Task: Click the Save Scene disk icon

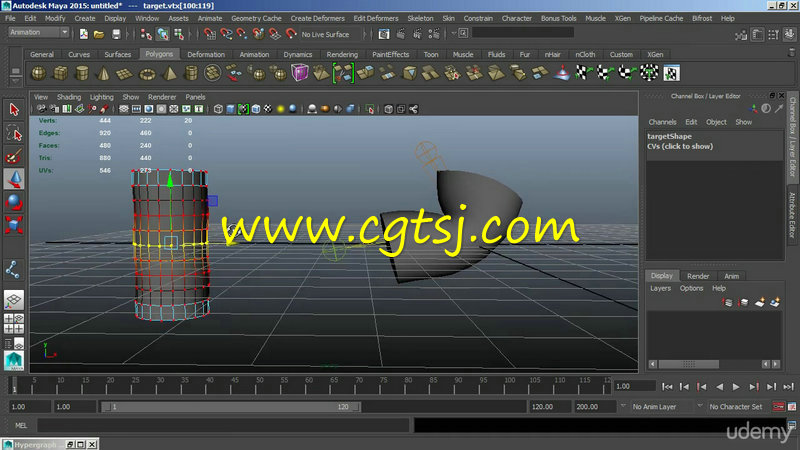Action: (116, 34)
